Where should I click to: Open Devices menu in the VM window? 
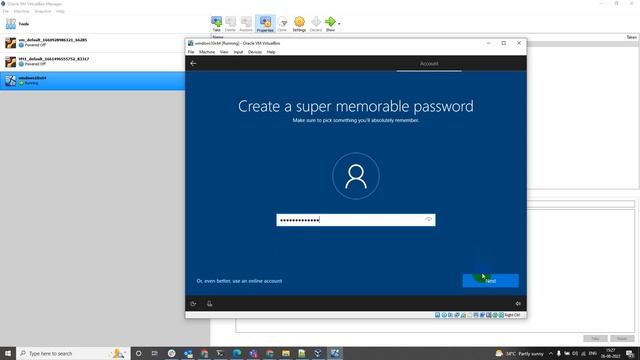255,52
